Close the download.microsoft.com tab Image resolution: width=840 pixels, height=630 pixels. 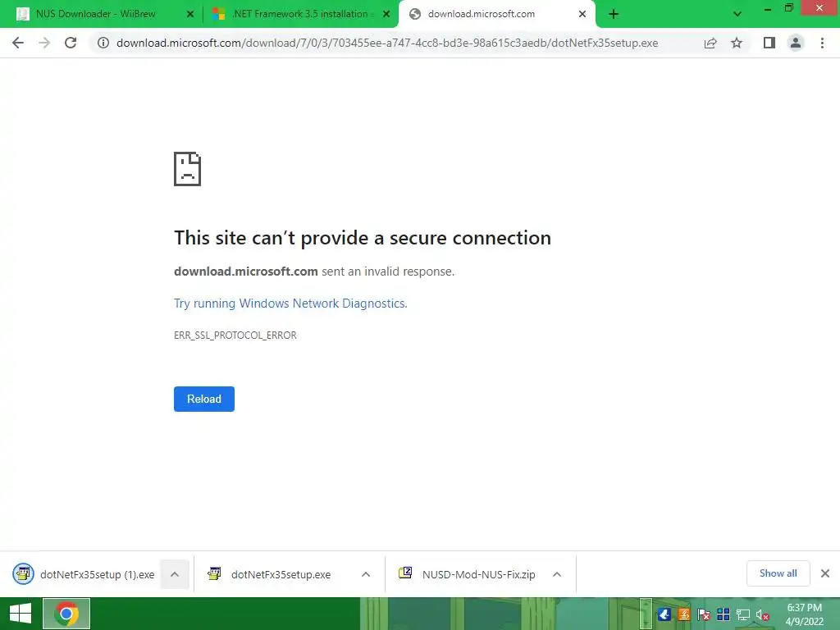582,15
